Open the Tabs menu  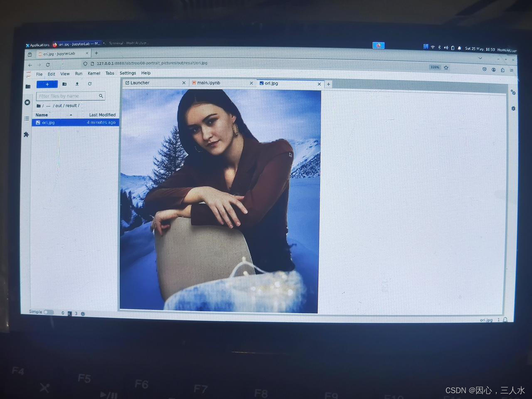110,73
